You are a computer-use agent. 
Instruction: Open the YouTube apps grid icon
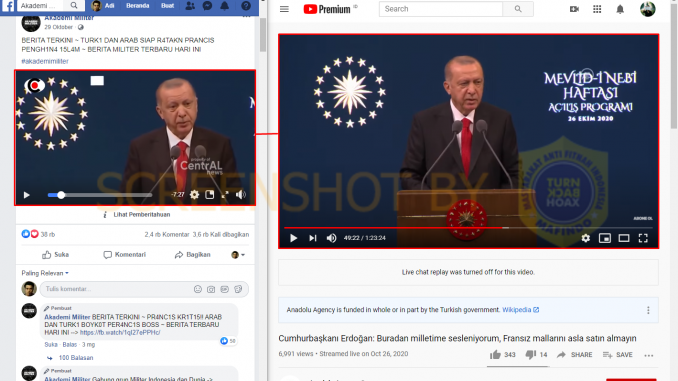pyautogui.click(x=597, y=9)
